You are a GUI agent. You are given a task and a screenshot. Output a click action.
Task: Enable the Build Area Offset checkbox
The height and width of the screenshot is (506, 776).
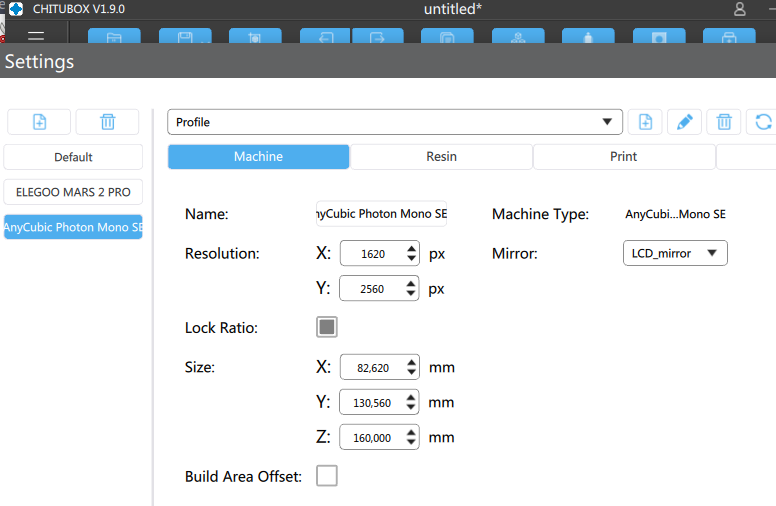tap(327, 475)
